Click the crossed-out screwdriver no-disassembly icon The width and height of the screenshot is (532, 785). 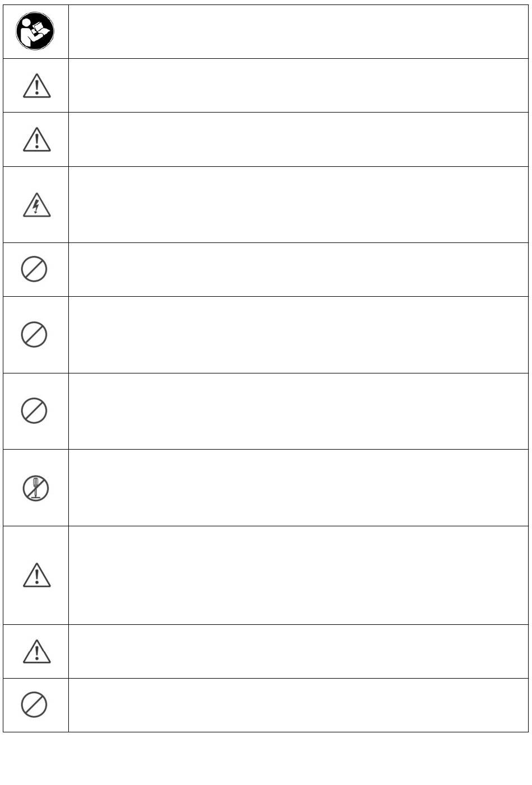pos(36,488)
